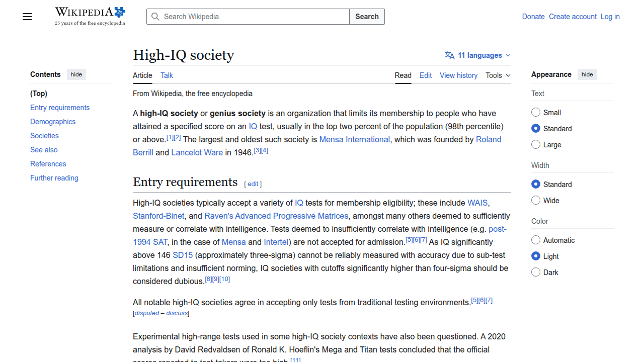Edit the Entry requirements section
The image size is (644, 362).
[x=253, y=184]
